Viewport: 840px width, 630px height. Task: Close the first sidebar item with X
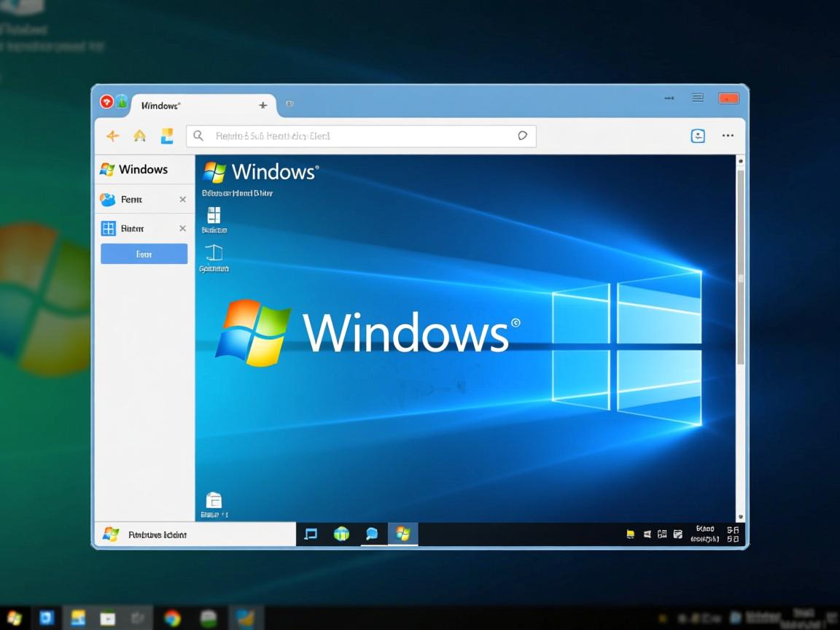pyautogui.click(x=182, y=199)
